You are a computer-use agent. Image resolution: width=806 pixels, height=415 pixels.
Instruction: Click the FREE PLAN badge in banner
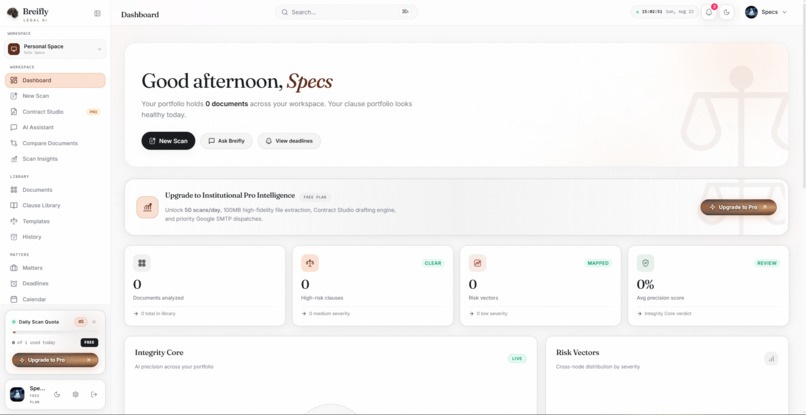click(315, 197)
